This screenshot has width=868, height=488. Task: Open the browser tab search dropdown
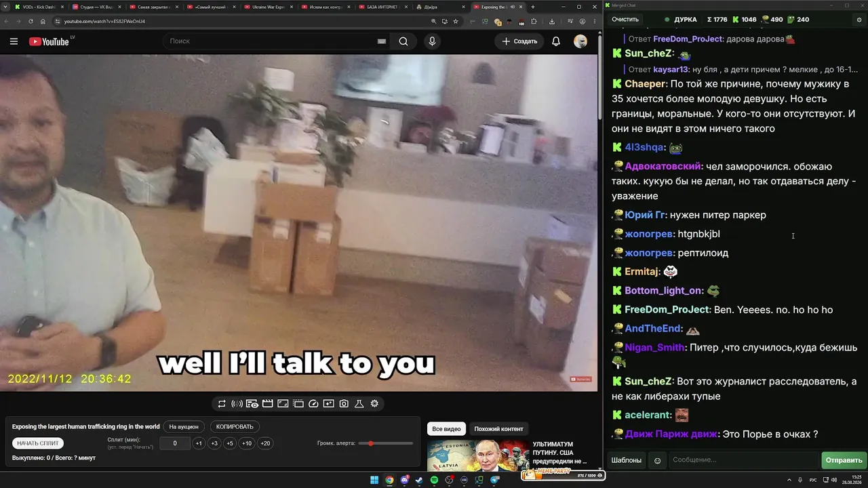click(7, 7)
